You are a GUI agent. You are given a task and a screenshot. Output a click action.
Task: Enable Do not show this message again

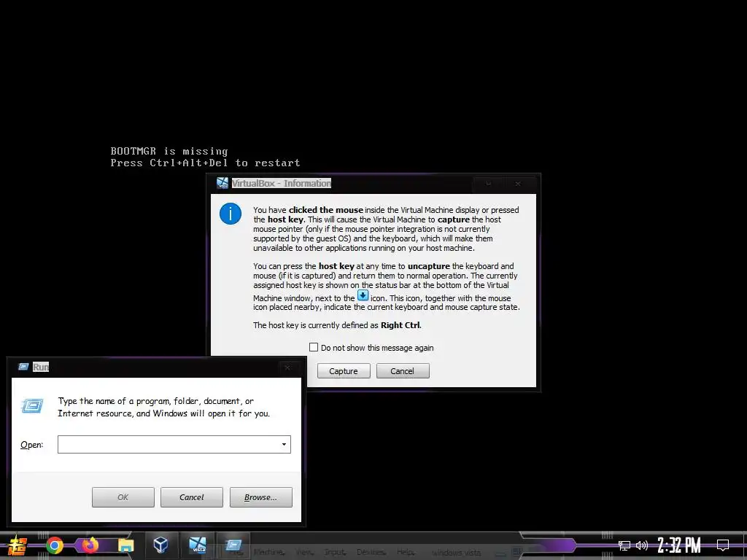(x=314, y=347)
